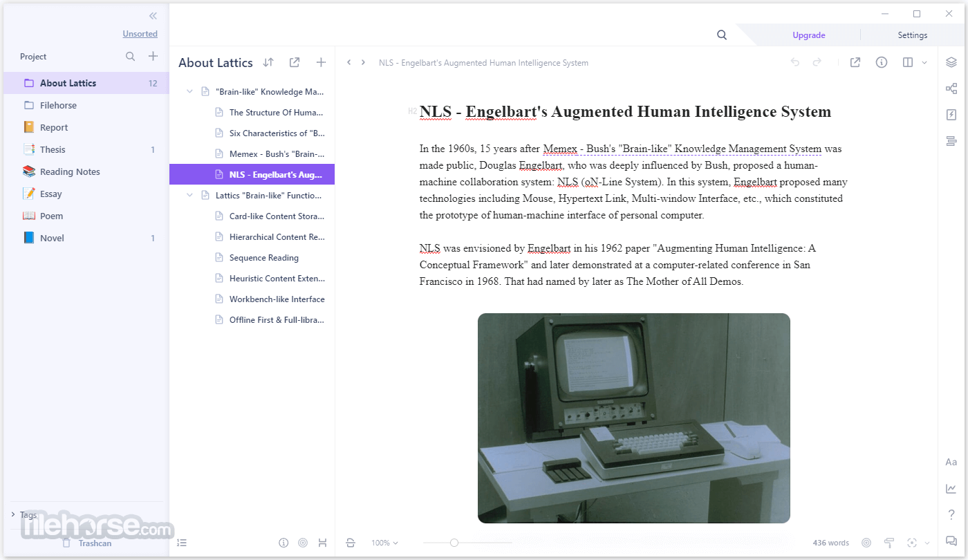Open the outline panel icon

pos(951,141)
